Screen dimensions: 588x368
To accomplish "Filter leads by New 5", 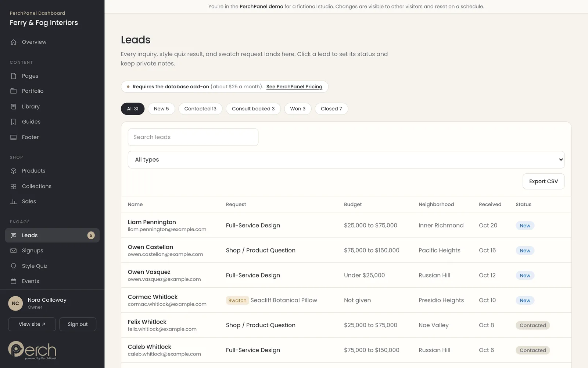I will click(x=161, y=109).
